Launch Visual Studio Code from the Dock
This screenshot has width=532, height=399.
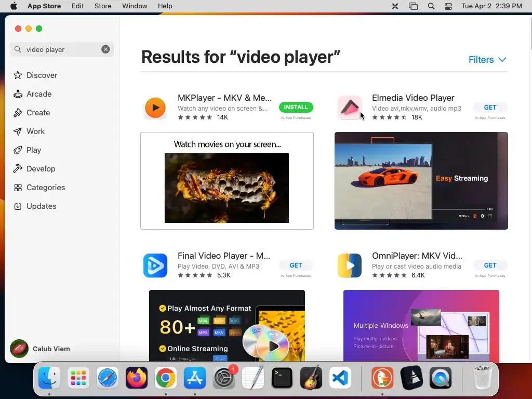pos(340,378)
